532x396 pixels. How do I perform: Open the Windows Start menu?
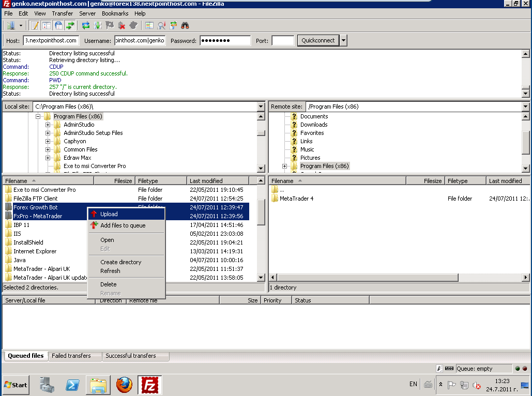(16, 385)
